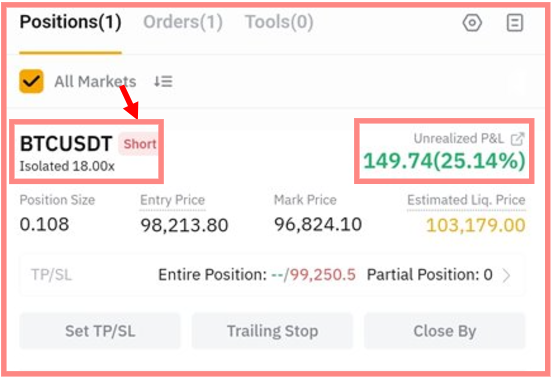Open the Unrealized P&L share icon
This screenshot has height=378, width=552.
click(x=518, y=139)
